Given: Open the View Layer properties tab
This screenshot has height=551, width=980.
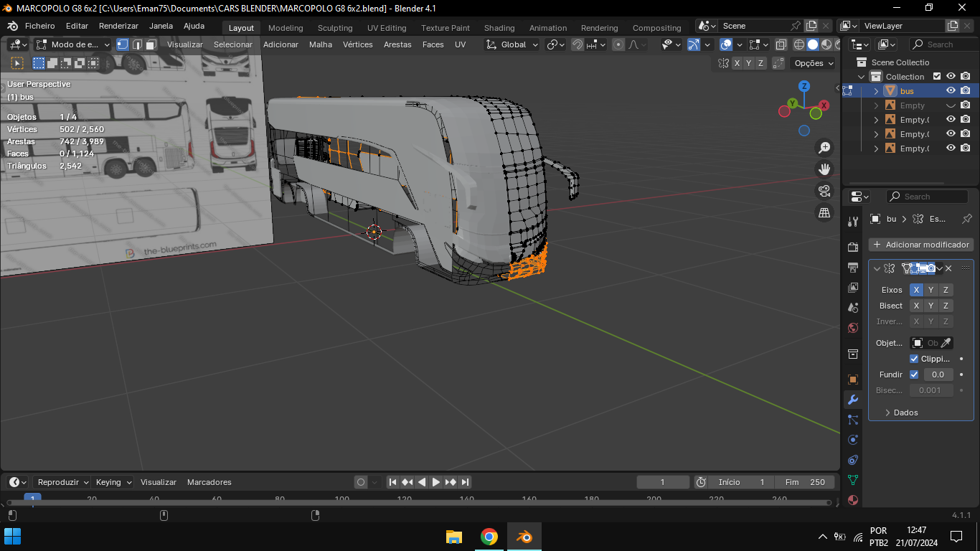Looking at the screenshot, I should pyautogui.click(x=853, y=288).
